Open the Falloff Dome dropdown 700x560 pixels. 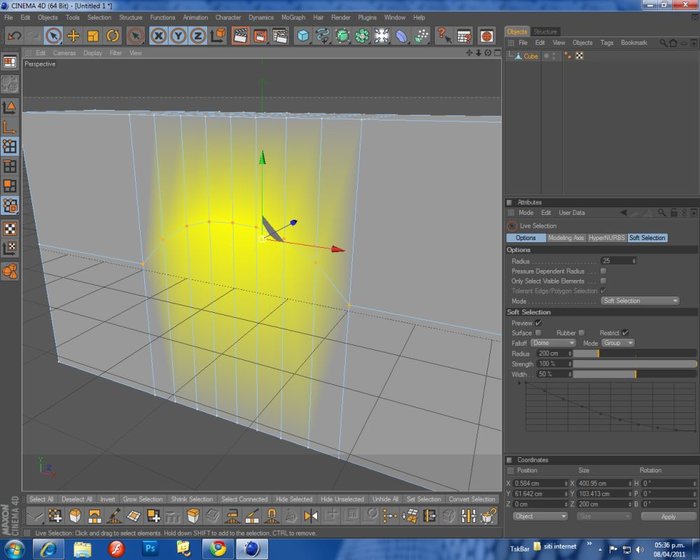click(x=553, y=343)
